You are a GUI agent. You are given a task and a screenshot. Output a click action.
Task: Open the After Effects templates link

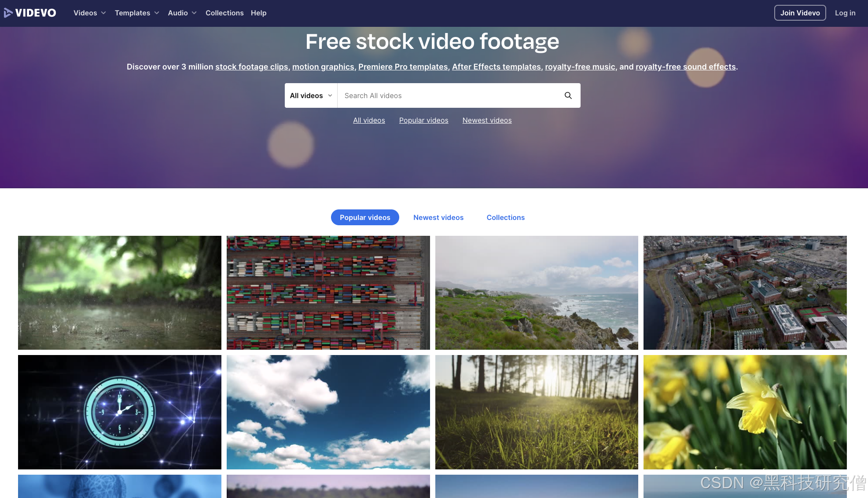click(x=496, y=67)
